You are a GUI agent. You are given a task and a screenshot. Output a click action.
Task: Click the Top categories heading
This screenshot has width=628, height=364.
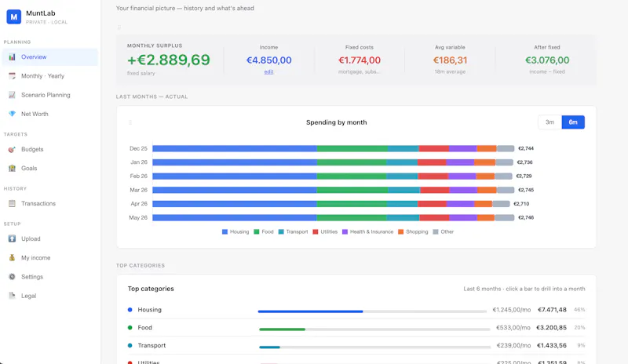point(151,289)
